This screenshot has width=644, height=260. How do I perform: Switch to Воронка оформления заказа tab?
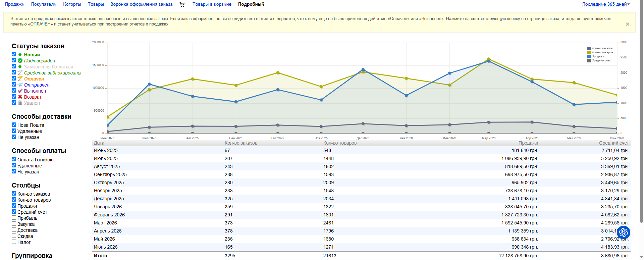point(142,4)
